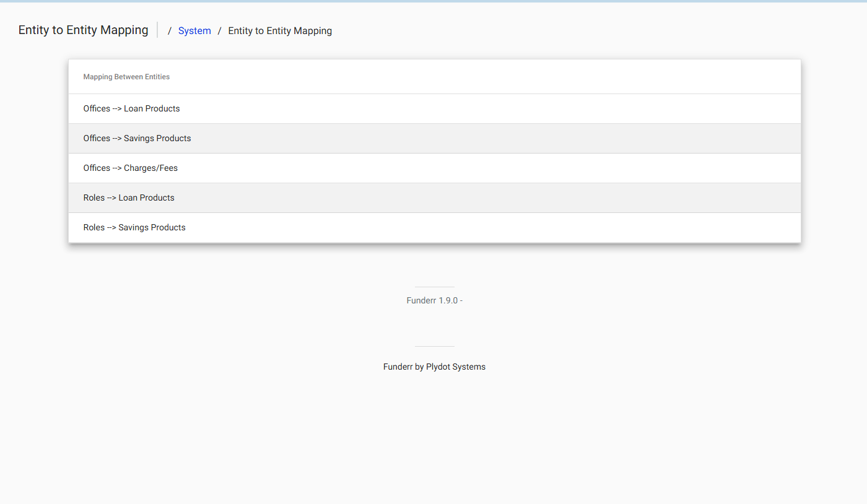Image resolution: width=867 pixels, height=504 pixels.
Task: Click the Funderr 1.9.0 version text
Action: (434, 300)
